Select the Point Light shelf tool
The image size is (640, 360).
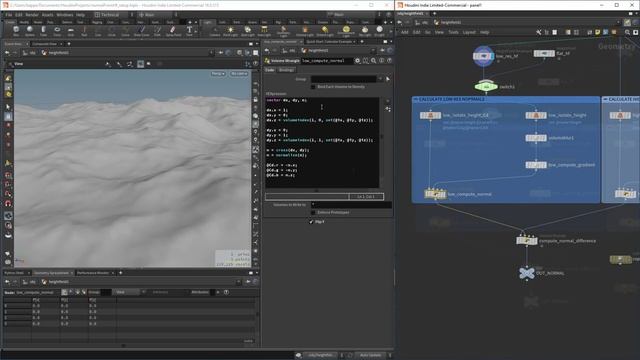click(231, 31)
